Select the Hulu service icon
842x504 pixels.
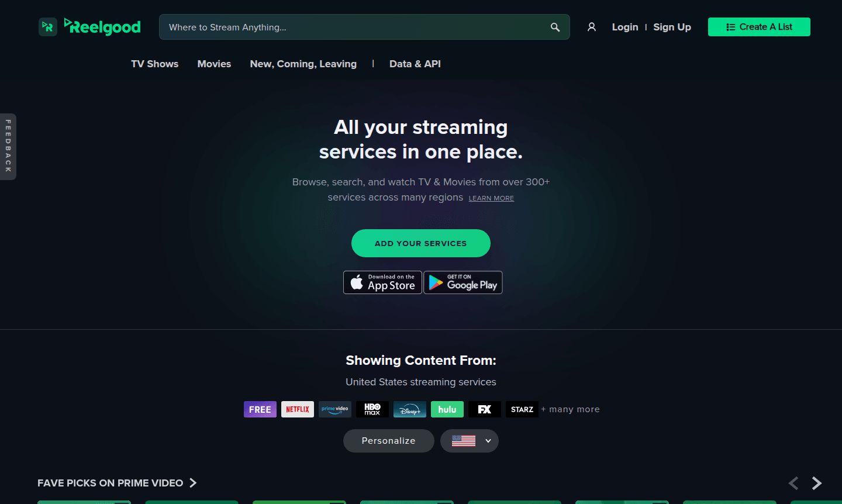point(447,409)
